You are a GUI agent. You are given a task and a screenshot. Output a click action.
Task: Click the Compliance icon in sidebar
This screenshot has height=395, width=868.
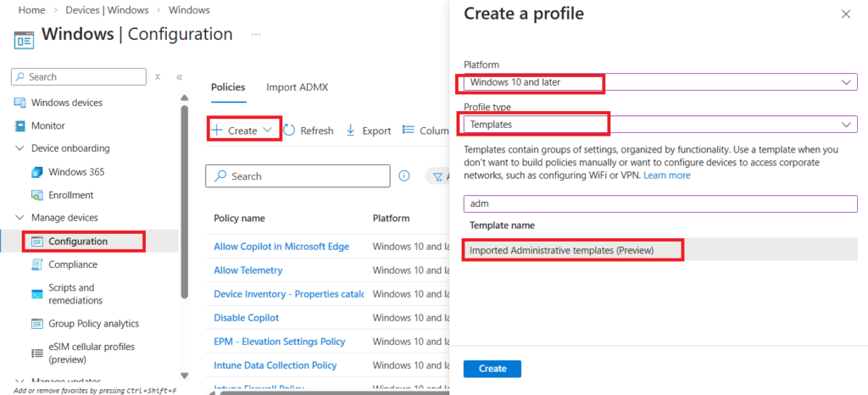coord(37,264)
